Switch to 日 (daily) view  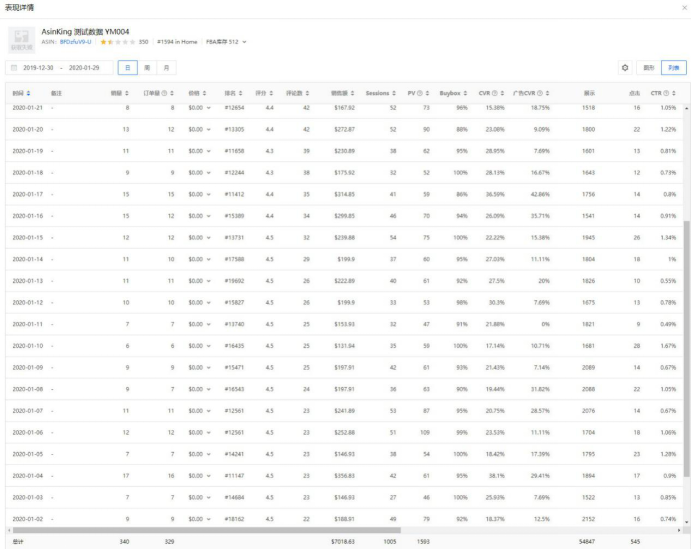click(127, 68)
